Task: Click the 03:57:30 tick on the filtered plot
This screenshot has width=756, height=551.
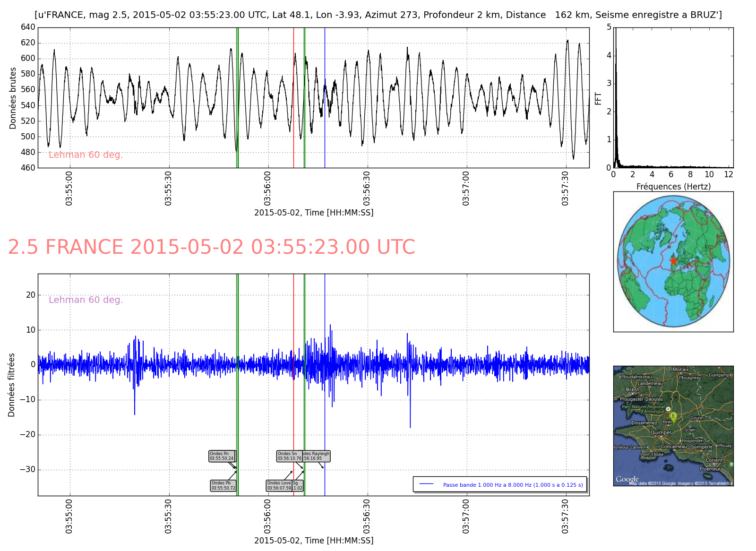Action: click(x=565, y=516)
